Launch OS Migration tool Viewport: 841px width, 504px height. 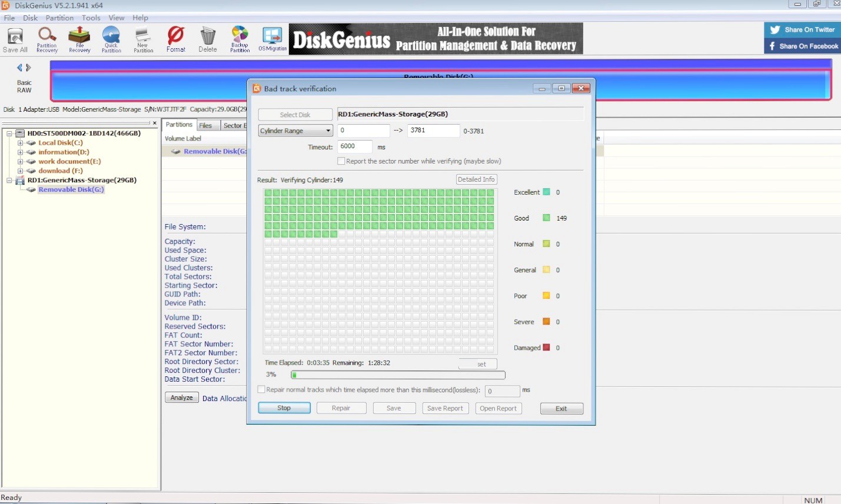click(x=272, y=40)
